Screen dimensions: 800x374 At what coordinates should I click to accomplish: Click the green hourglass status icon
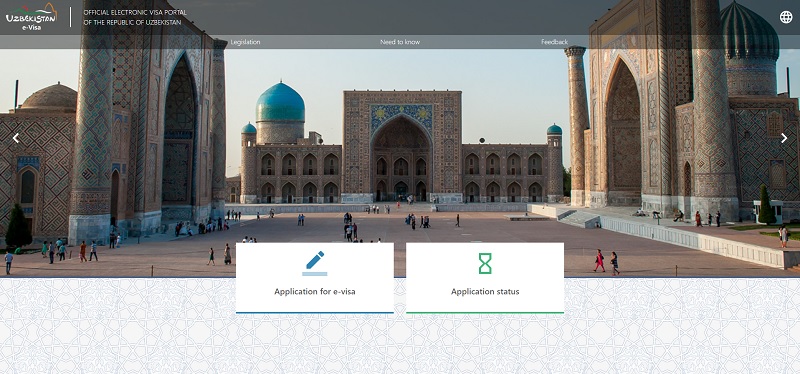pyautogui.click(x=485, y=263)
